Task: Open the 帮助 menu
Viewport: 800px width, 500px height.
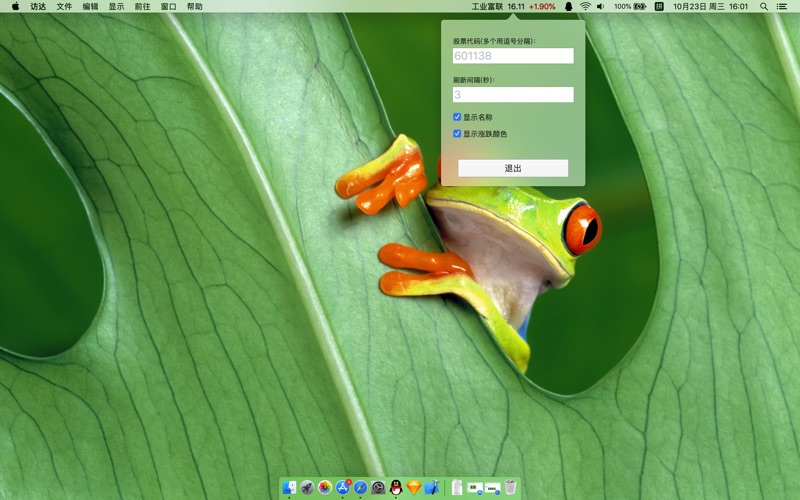Action: (x=194, y=6)
